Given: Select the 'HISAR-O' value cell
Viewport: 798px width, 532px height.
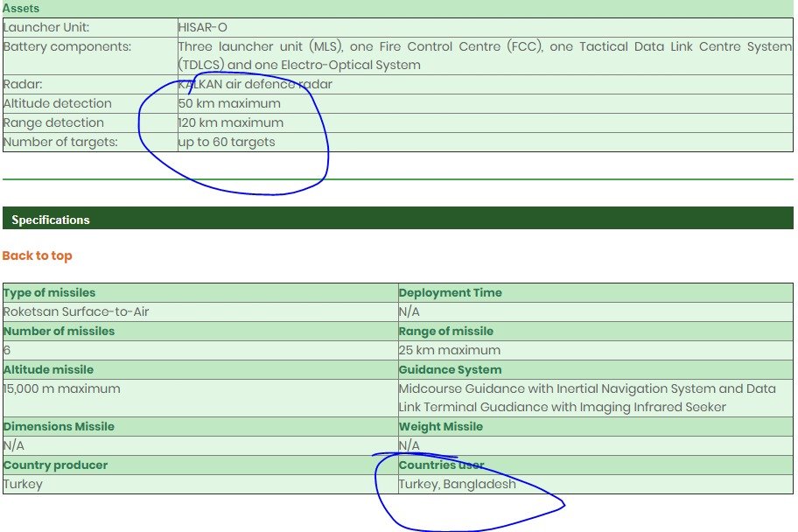Looking at the screenshot, I should 485,27.
